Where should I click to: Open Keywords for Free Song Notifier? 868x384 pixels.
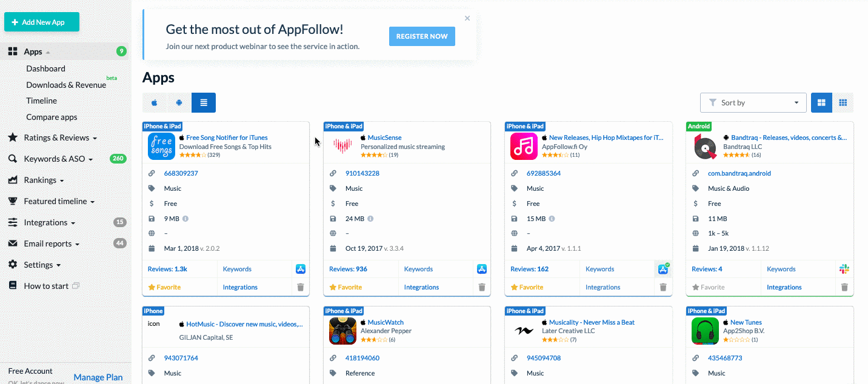tap(237, 269)
